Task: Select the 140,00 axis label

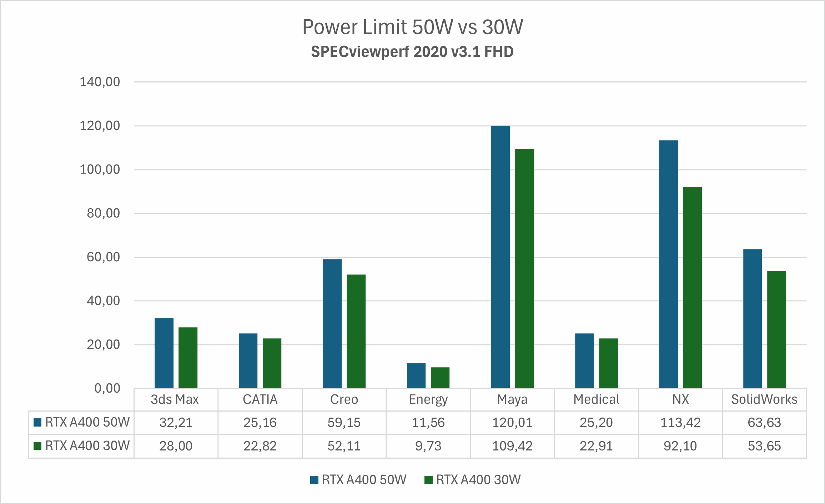Action: [x=100, y=81]
